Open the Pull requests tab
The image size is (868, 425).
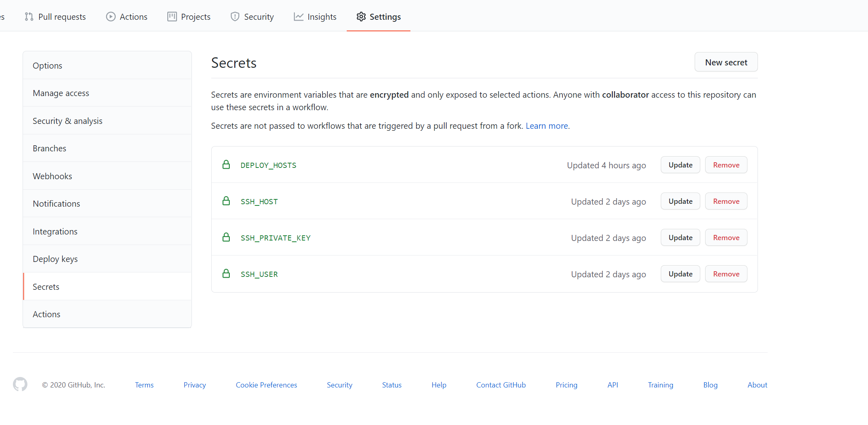pyautogui.click(x=55, y=17)
